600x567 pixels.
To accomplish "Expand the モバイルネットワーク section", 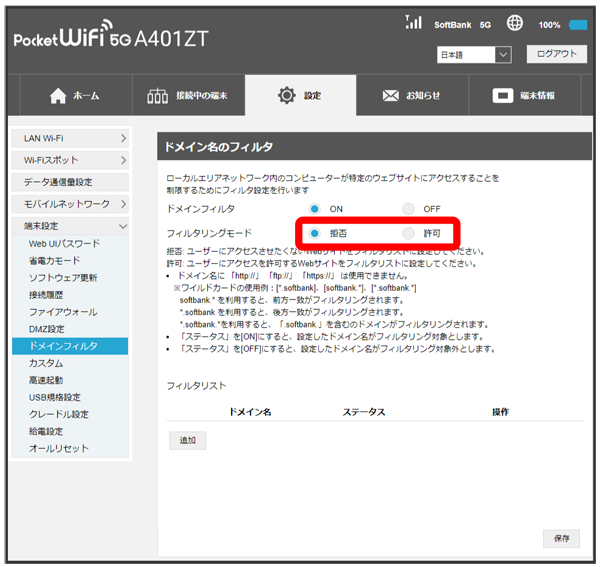I will click(70, 204).
